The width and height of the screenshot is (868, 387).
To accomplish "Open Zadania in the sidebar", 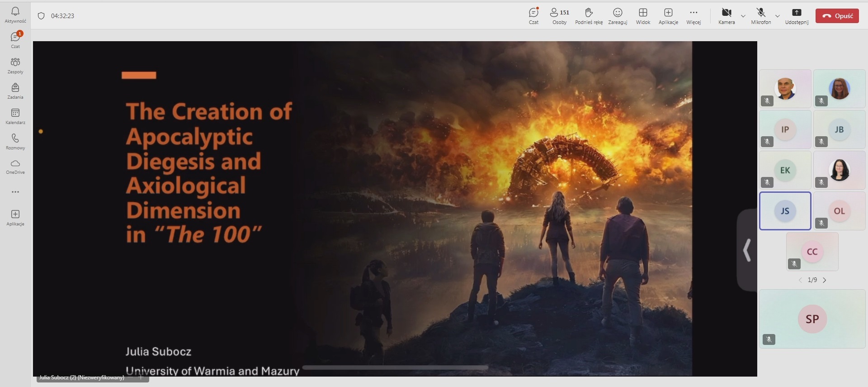I will click(x=15, y=91).
